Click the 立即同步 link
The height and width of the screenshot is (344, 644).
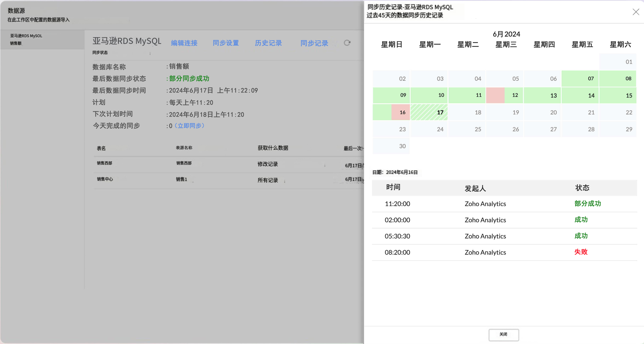[190, 126]
